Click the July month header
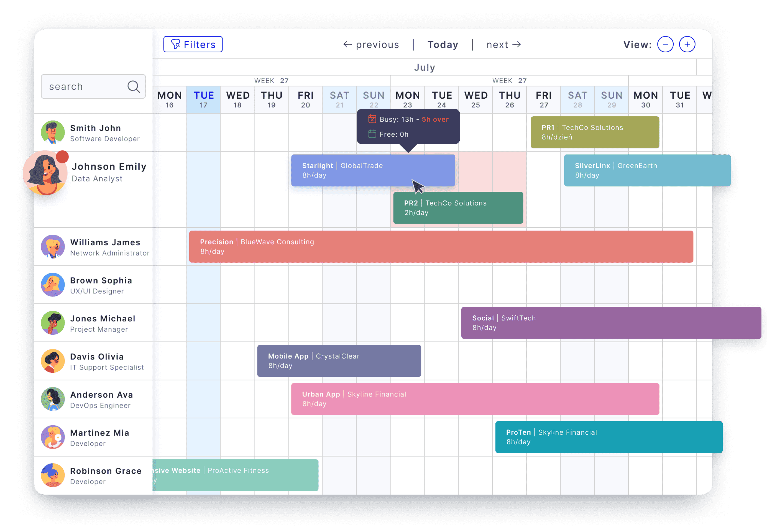 coord(425,67)
